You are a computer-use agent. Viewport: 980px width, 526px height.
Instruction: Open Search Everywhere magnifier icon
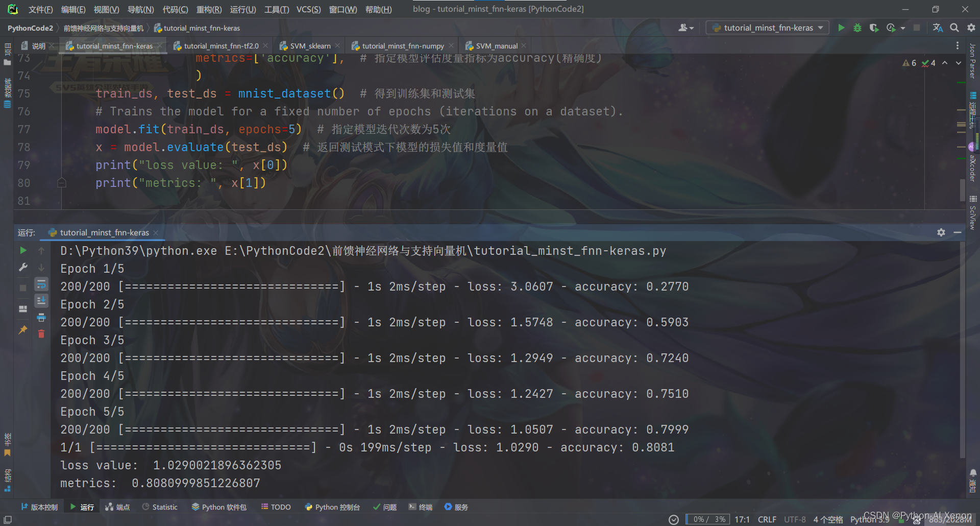[954, 28]
